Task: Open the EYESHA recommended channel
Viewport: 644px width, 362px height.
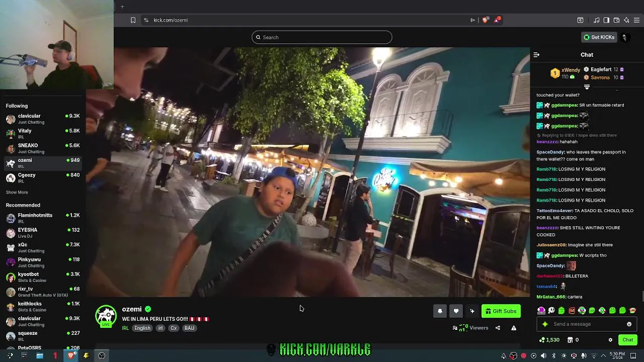Action: coord(43,233)
